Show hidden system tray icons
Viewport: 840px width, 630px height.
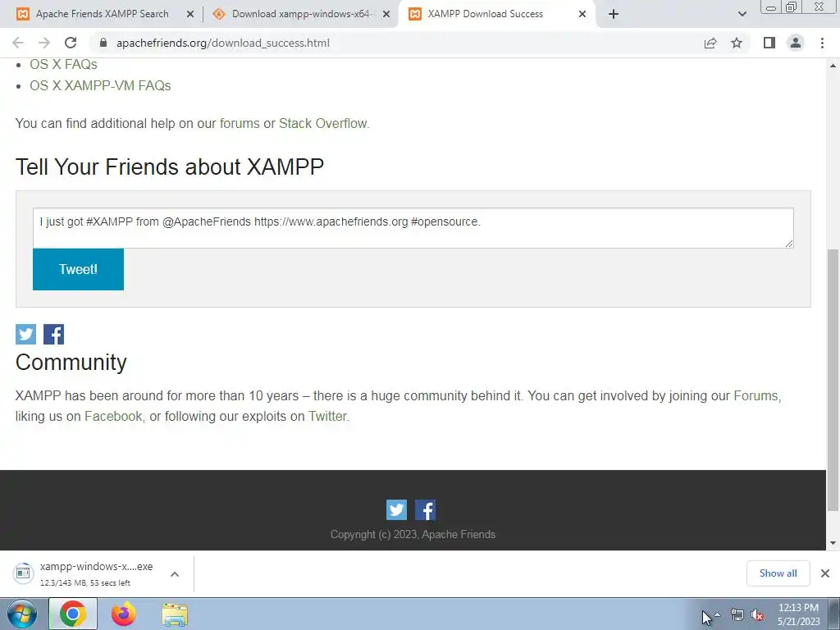[x=717, y=614]
